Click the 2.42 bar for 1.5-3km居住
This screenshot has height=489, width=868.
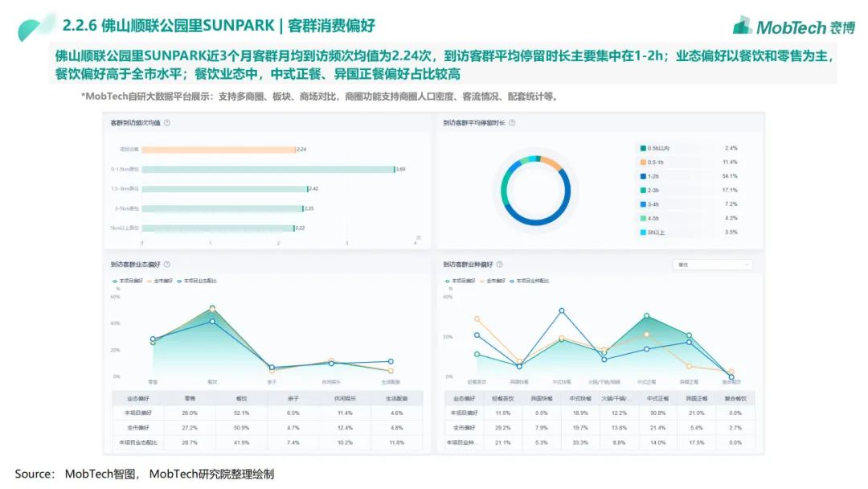[224, 189]
